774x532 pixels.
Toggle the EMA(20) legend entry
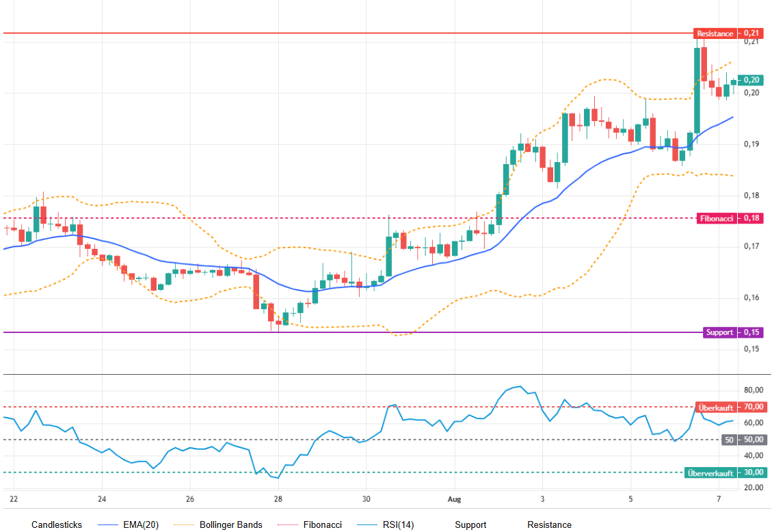pos(141,524)
